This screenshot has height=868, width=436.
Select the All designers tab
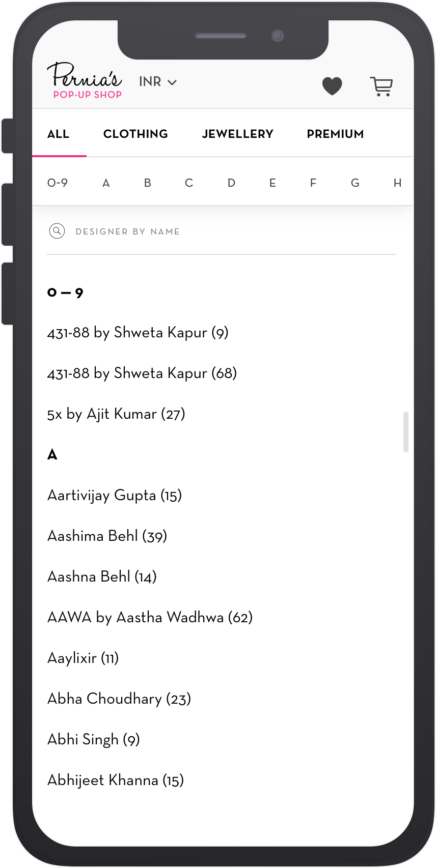(x=58, y=134)
